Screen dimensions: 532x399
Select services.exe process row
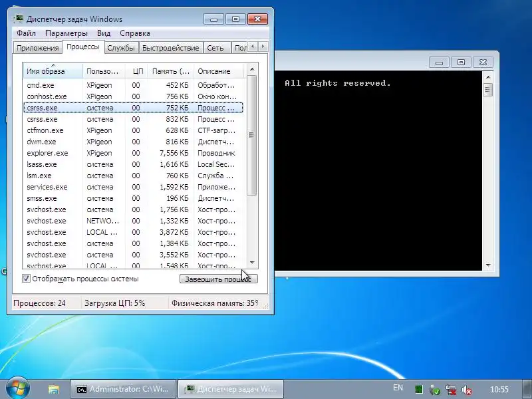[x=134, y=187]
